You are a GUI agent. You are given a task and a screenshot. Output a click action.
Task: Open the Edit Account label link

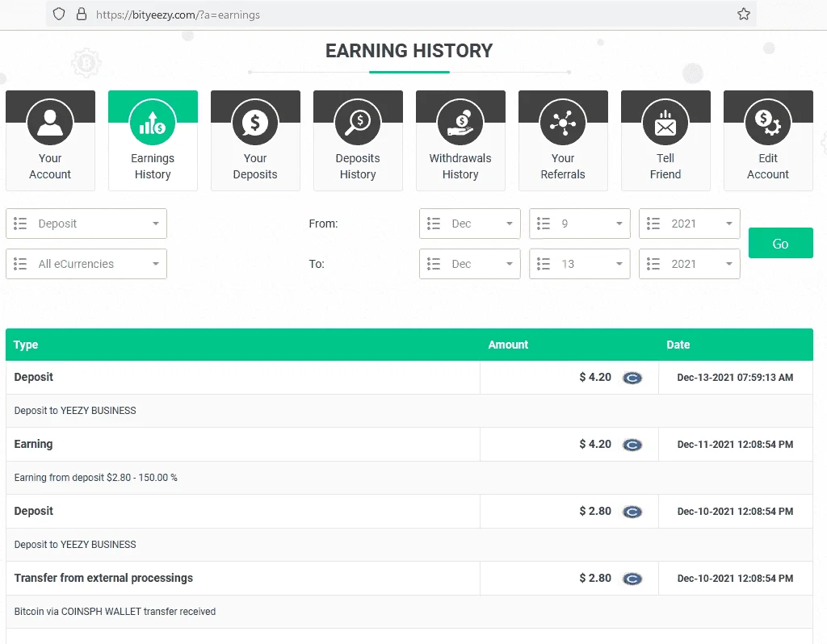[768, 166]
